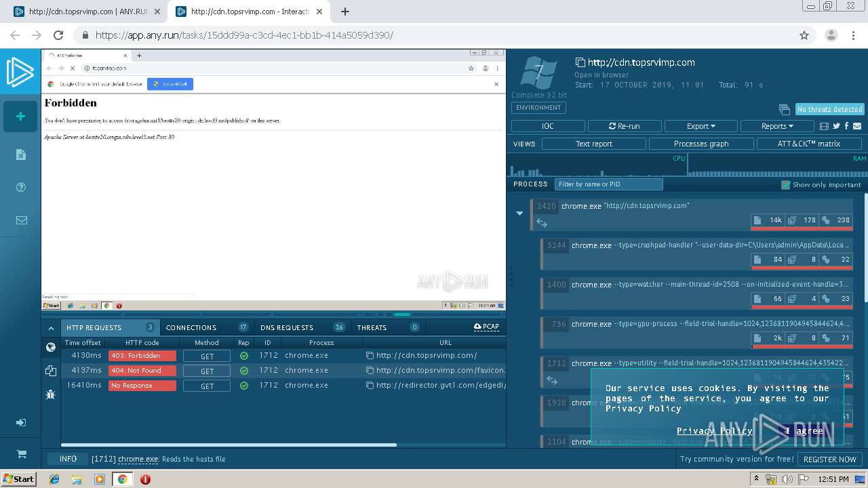
Task: Open the Chrome profile avatar icon
Action: coord(831,35)
